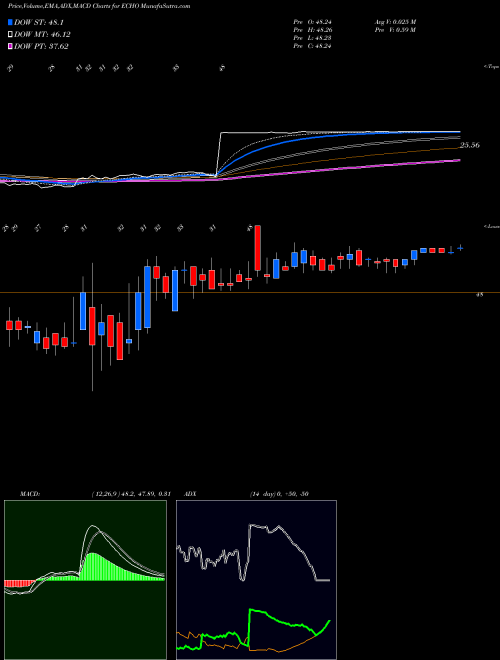This screenshot has width=500, height=660.
Task: Click the 'Avg V: 0.025 M' value
Action: (x=397, y=22)
